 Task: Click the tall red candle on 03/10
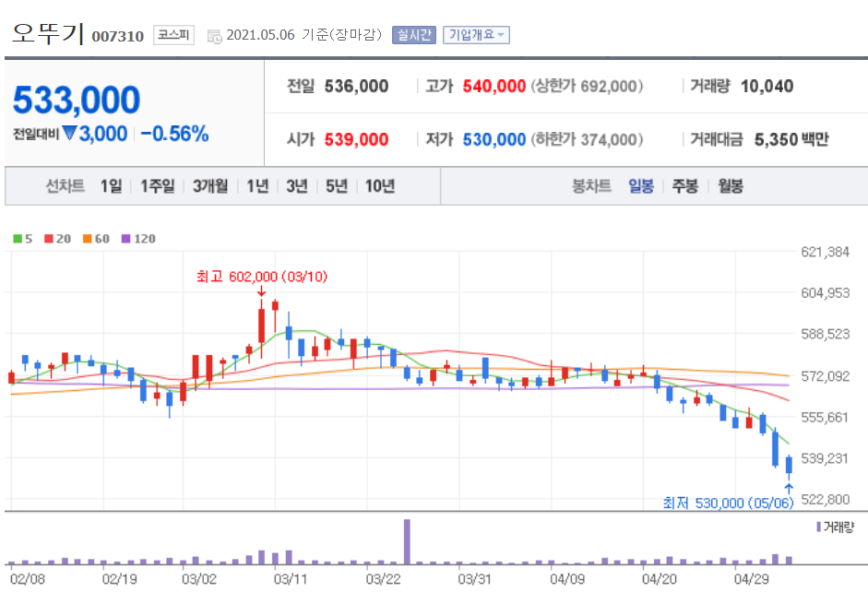point(261,326)
